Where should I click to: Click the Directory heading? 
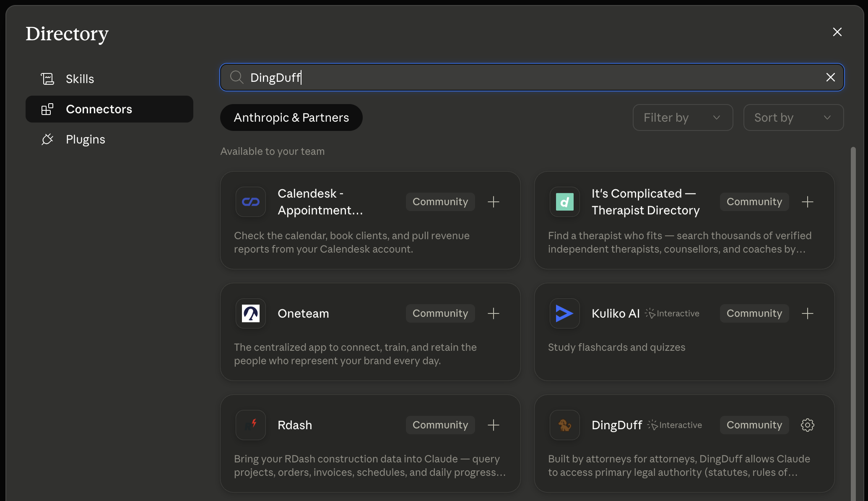point(67,34)
